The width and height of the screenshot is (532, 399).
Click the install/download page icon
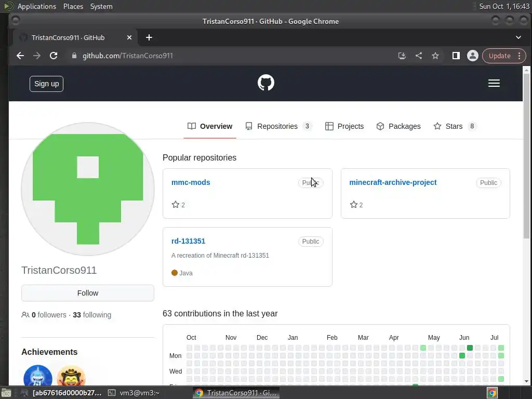[402, 56]
